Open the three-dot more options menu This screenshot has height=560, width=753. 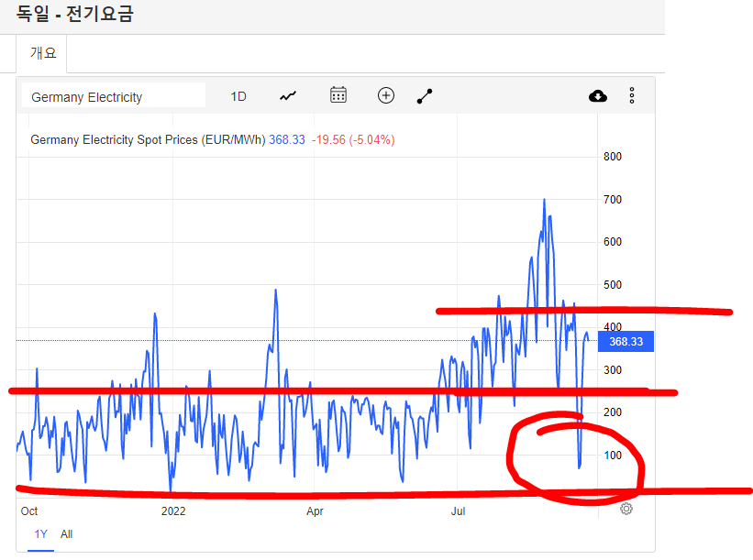pos(632,95)
